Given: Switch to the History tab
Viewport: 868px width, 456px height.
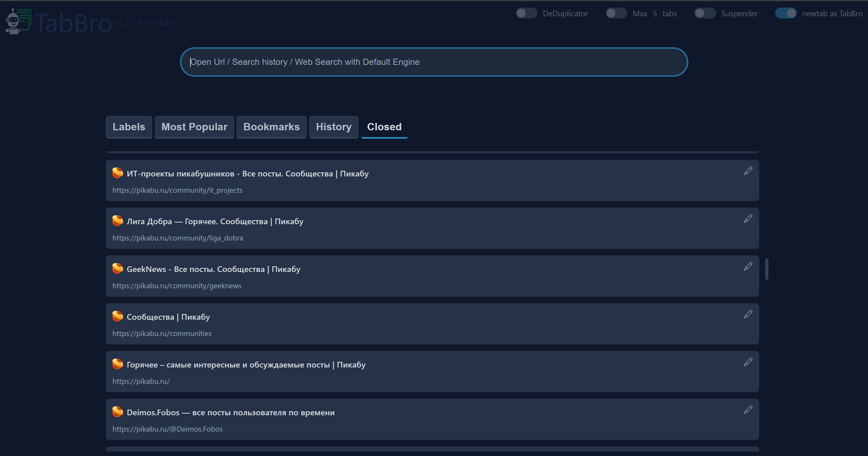Looking at the screenshot, I should 334,127.
